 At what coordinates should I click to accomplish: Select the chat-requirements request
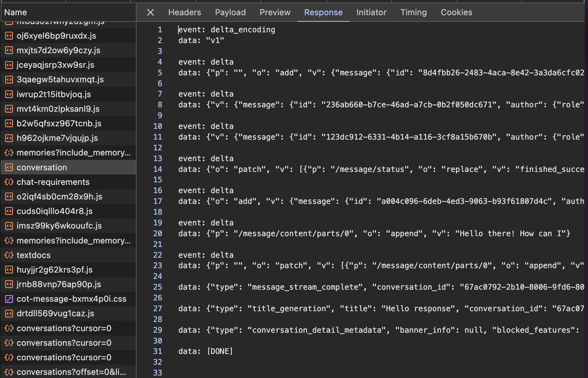[x=68, y=182]
